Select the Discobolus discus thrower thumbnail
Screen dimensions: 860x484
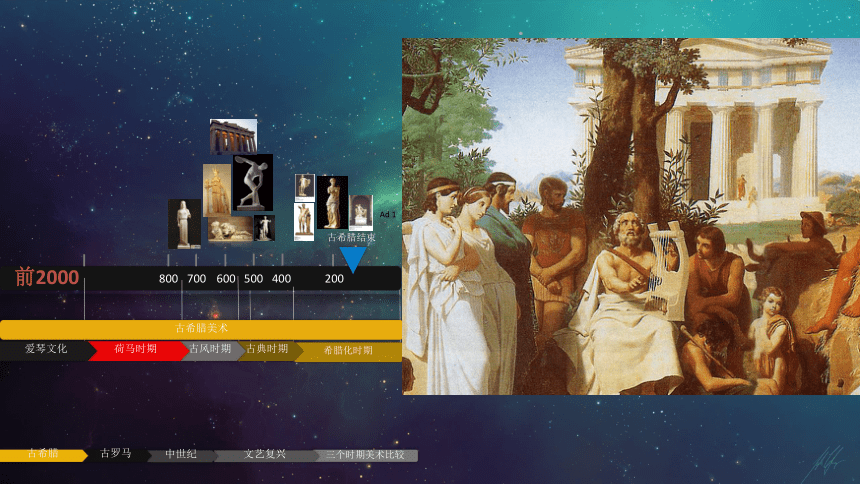tap(253, 183)
